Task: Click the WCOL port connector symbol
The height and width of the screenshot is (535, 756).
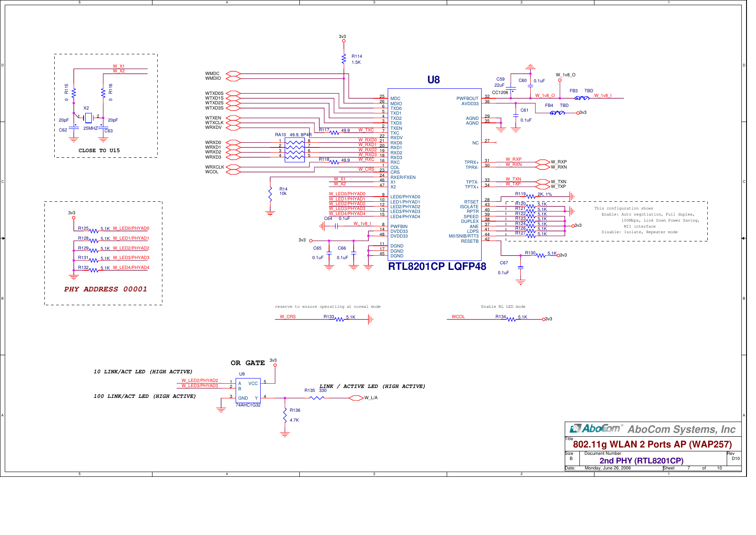Action: pos(233,172)
